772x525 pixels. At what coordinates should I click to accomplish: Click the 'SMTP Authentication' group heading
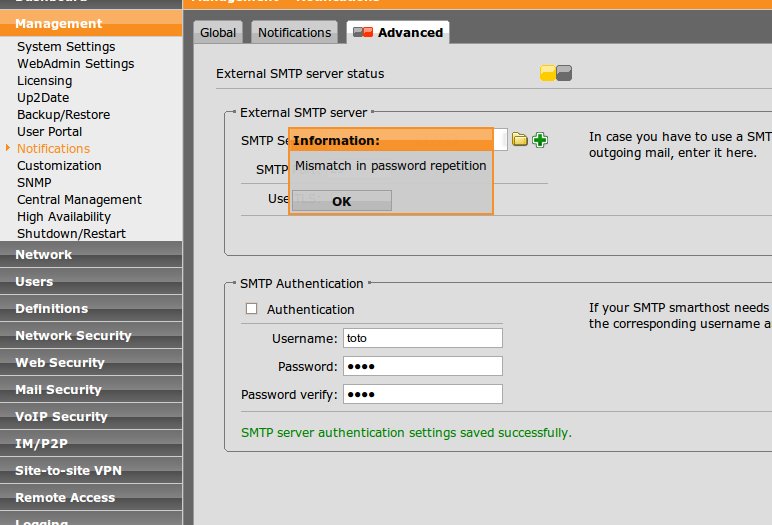pos(301,284)
